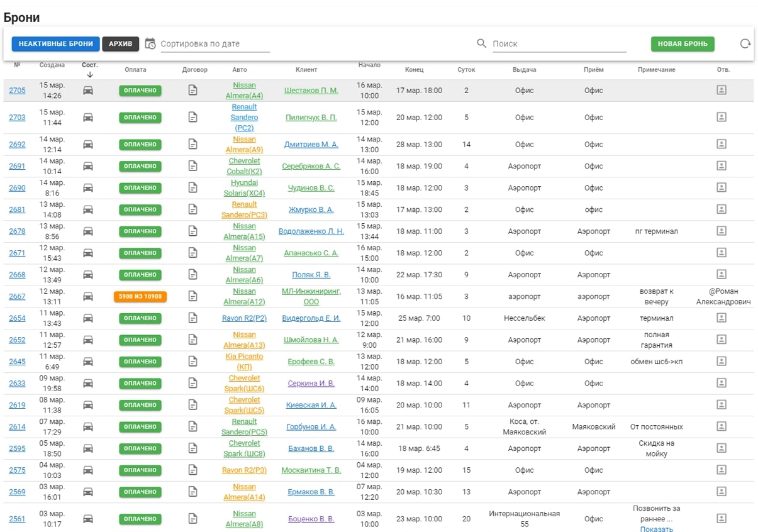This screenshot has width=758, height=532.
Task: Click responsible person icon in row 2705
Action: click(x=722, y=90)
